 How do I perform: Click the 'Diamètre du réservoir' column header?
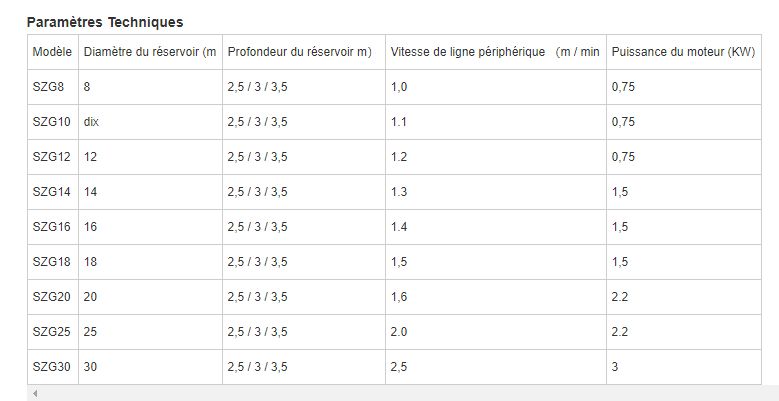click(150, 52)
